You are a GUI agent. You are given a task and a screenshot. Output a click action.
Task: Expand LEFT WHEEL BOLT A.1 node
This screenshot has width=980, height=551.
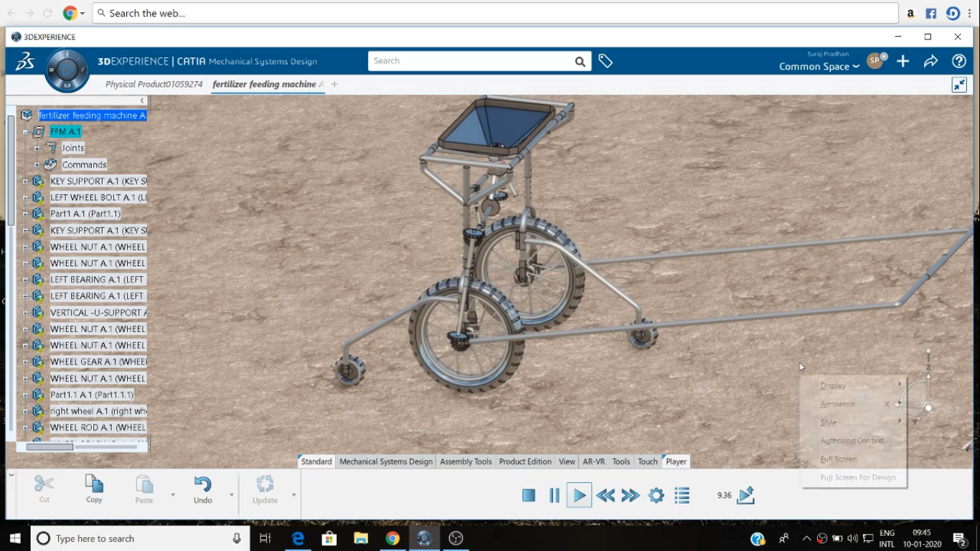point(25,198)
